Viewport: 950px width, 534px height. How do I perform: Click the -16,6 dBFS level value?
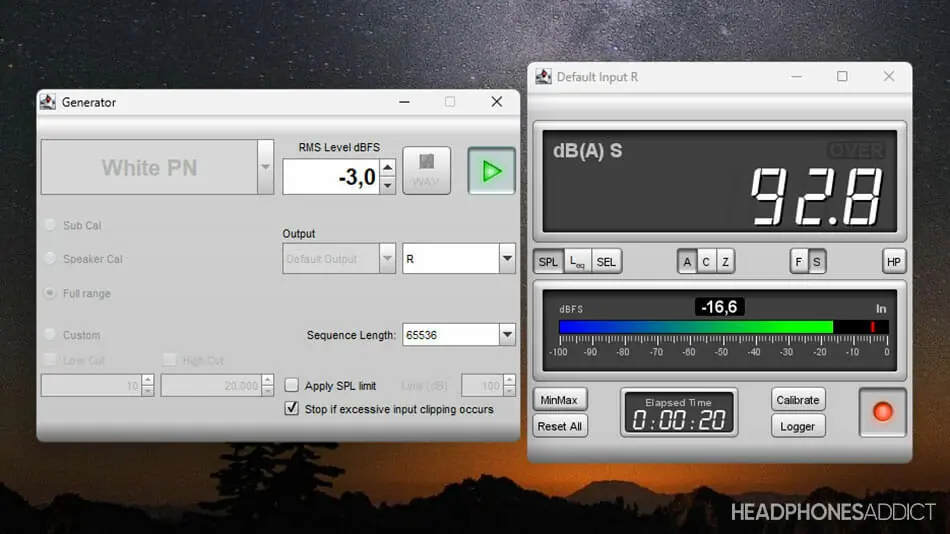[x=719, y=307]
